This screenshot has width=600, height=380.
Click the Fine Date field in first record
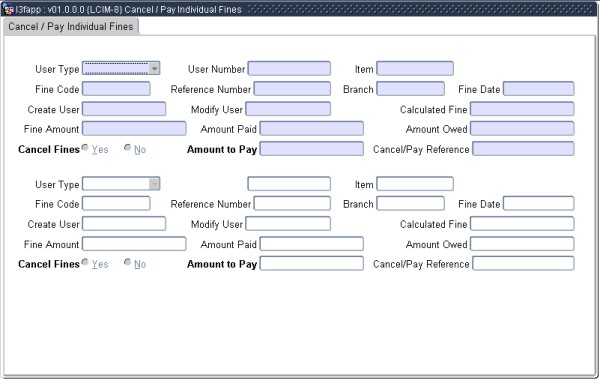(538, 89)
